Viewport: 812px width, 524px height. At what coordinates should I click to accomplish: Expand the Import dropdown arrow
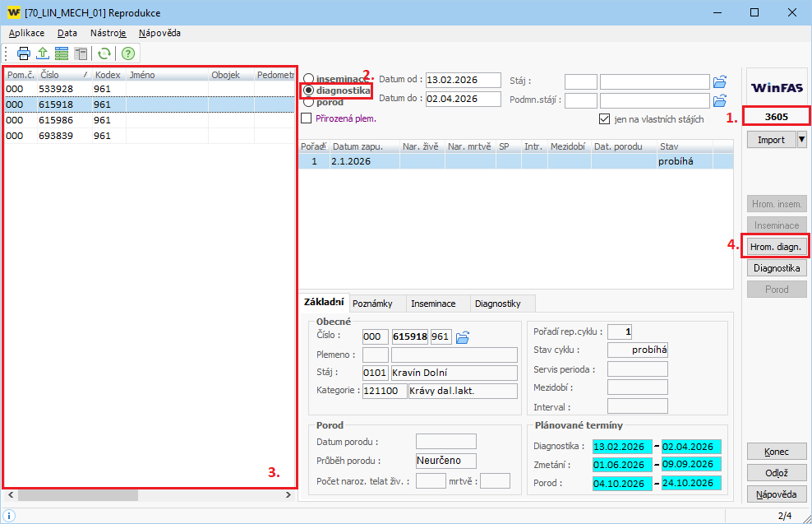(x=802, y=140)
